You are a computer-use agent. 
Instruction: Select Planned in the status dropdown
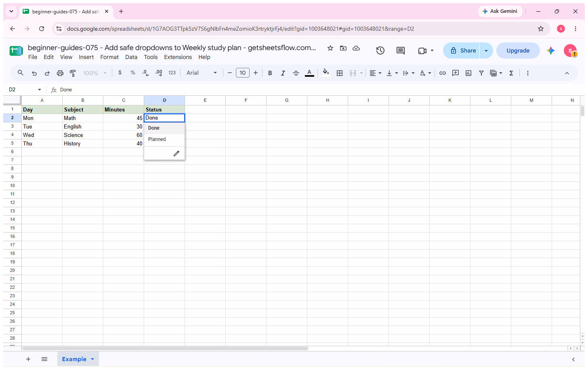164,139
